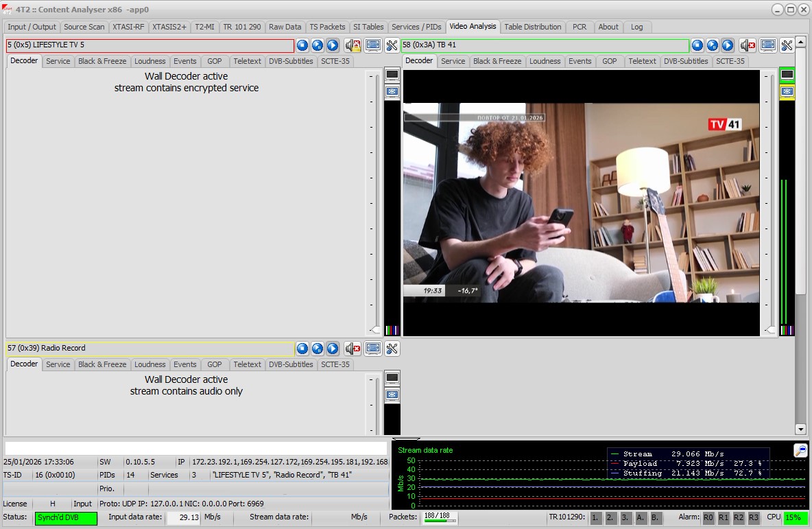This screenshot has height=529, width=812.
Task: Click TR101290 priority 2 indicator
Action: point(610,517)
